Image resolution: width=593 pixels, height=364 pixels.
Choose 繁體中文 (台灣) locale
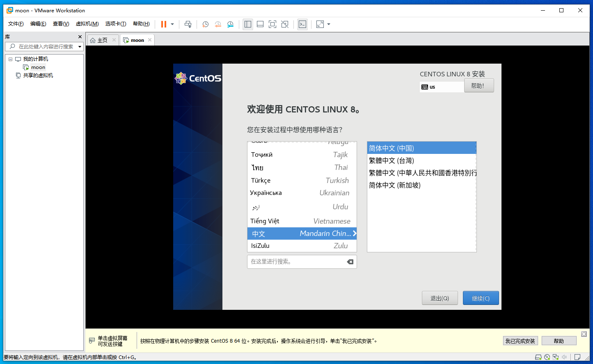point(422,160)
